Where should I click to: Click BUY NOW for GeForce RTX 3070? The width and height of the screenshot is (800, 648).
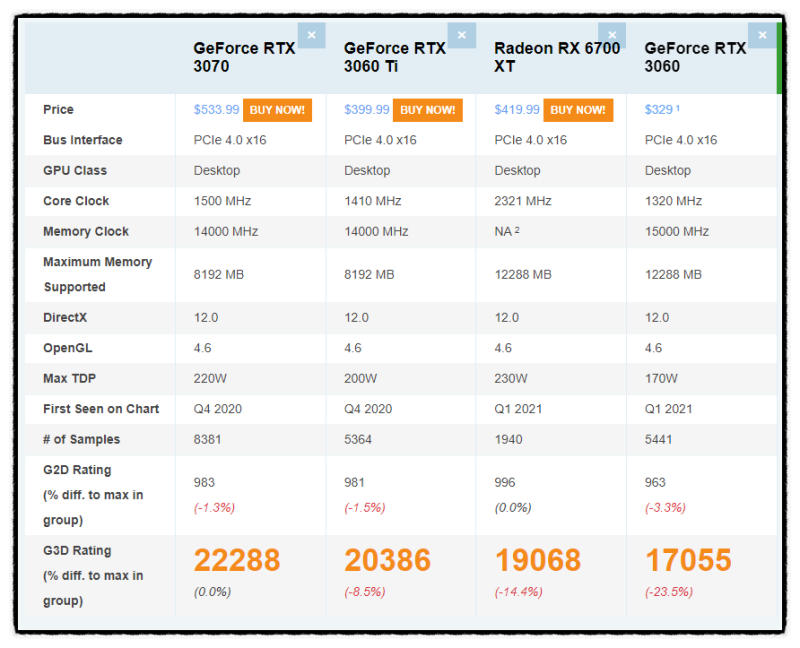pos(277,110)
